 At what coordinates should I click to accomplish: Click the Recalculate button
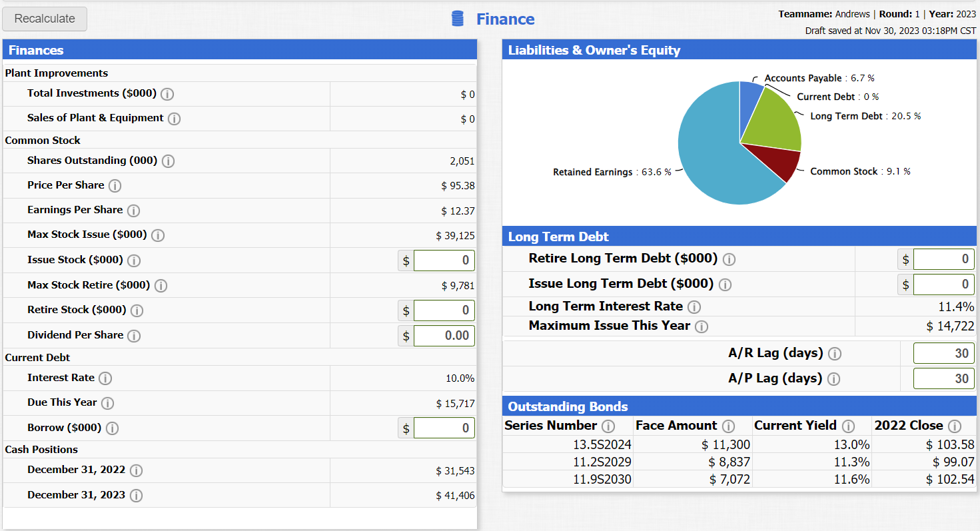pos(45,19)
